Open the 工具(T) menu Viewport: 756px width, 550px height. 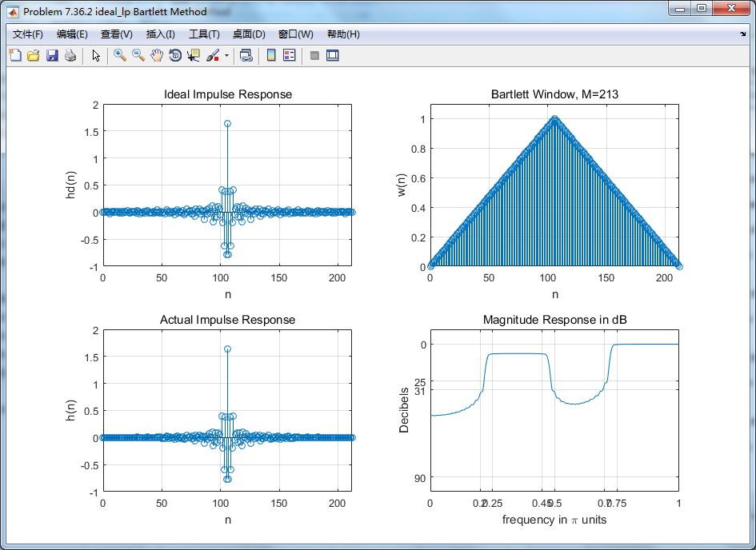[204, 34]
